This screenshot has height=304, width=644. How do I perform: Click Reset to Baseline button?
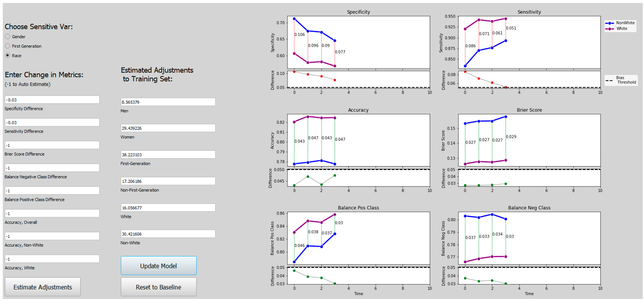point(159,287)
